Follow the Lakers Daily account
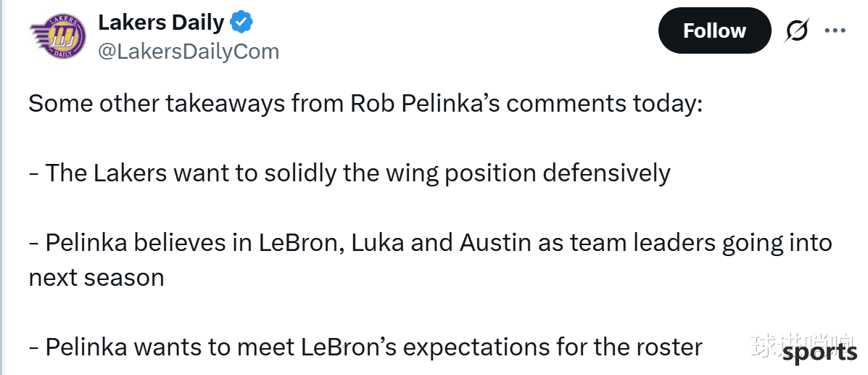The image size is (868, 375). click(714, 30)
